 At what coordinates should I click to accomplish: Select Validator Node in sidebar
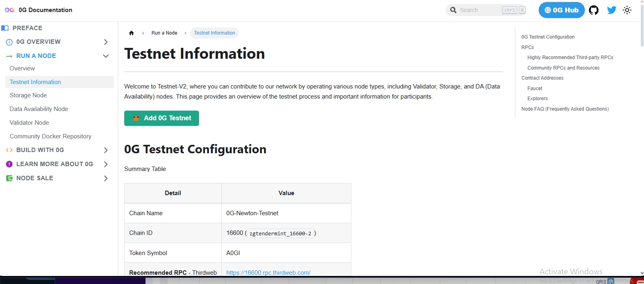click(x=29, y=123)
